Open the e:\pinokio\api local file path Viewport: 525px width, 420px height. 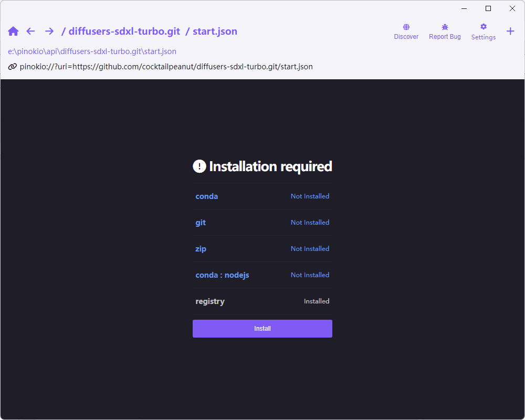[92, 51]
